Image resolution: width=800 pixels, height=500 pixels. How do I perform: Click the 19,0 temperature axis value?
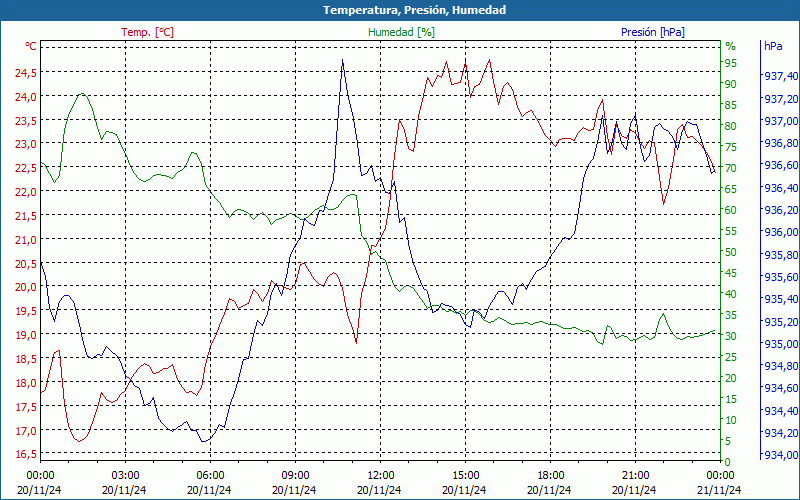[26, 335]
